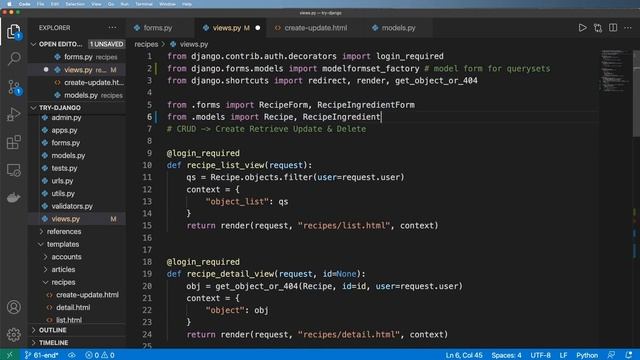Open models.py in the TRY-DJANGO tree

click(68, 156)
